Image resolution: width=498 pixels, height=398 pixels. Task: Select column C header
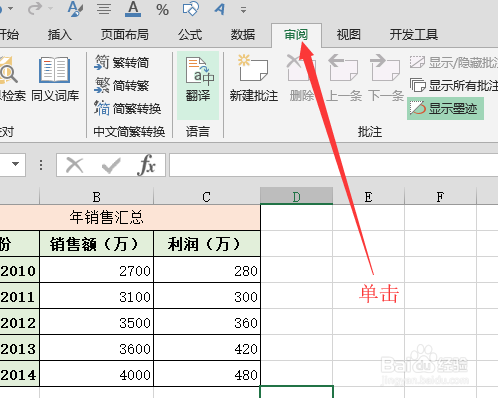pos(207,197)
